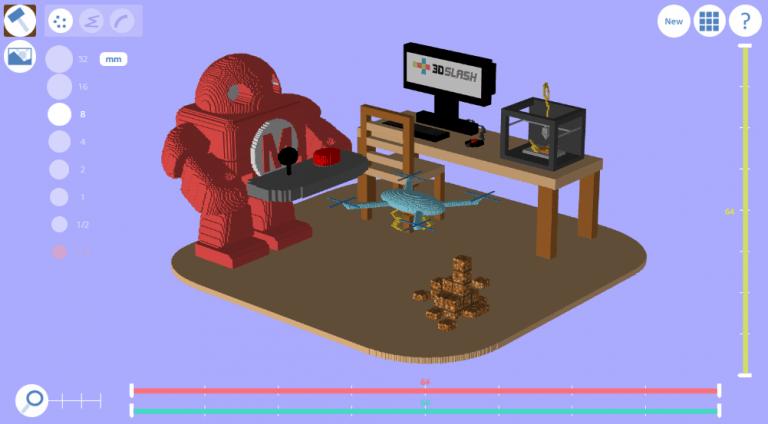Select the zigzag stroke tool mode
The width and height of the screenshot is (768, 424).
[x=91, y=20]
